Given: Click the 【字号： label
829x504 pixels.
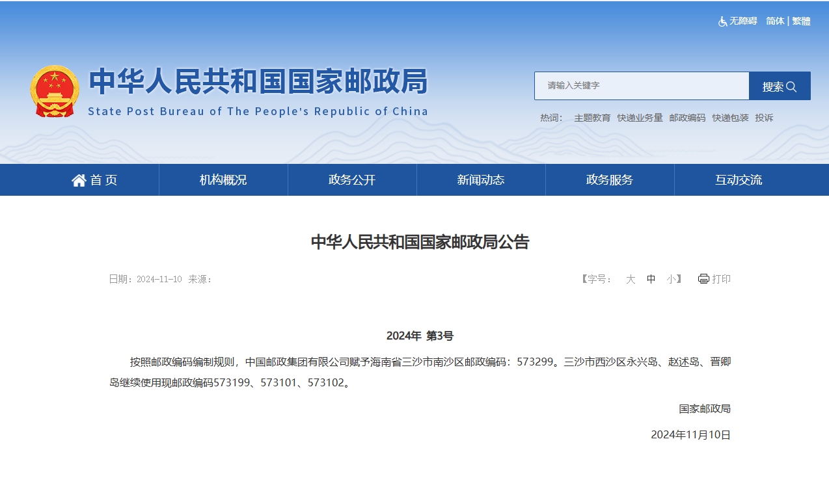Looking at the screenshot, I should pos(596,279).
